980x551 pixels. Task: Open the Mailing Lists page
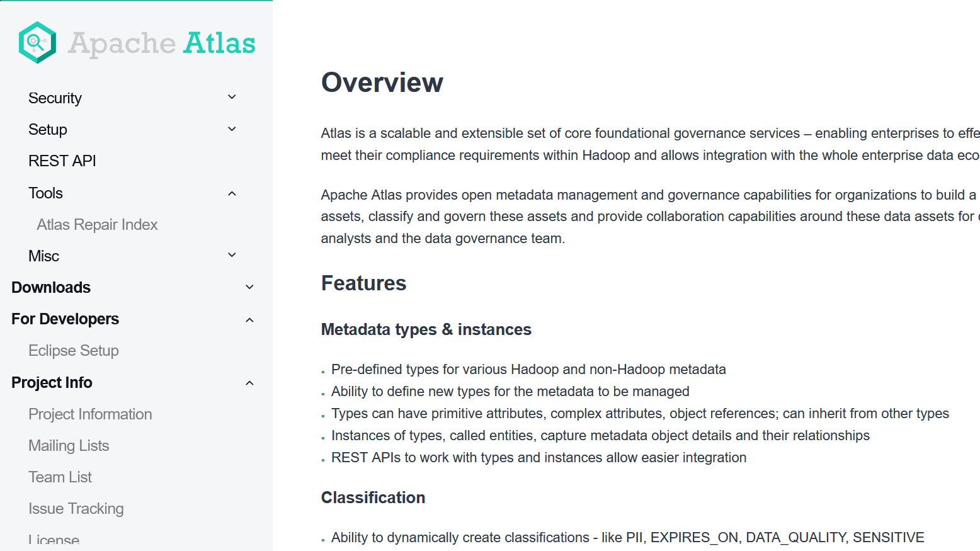(x=69, y=445)
